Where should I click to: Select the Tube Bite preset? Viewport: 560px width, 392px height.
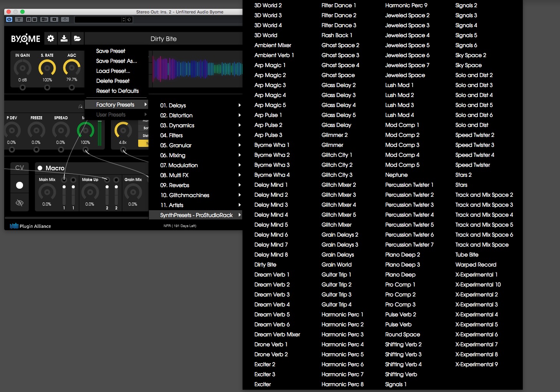pyautogui.click(x=467, y=255)
